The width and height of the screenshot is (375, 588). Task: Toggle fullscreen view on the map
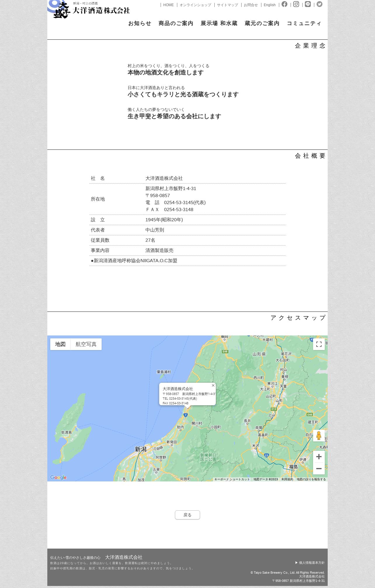coord(319,344)
